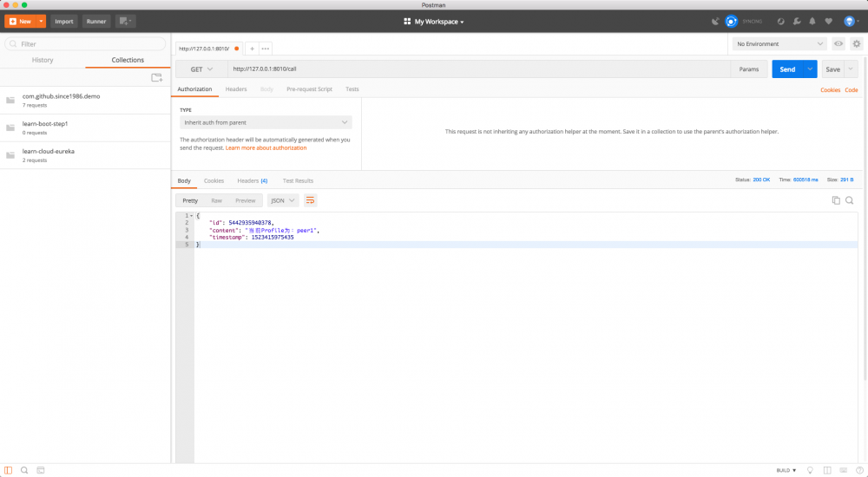
Task: Open the user avatar menu
Action: (851, 21)
